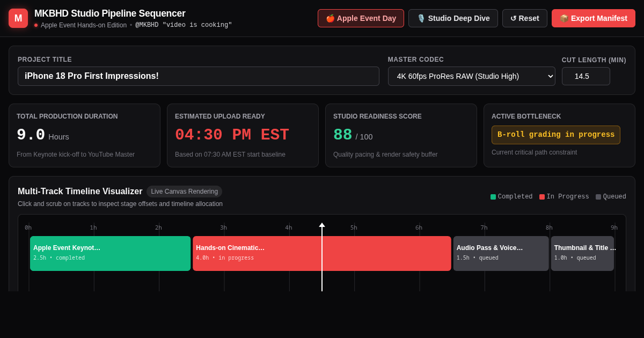The image size is (644, 338).
Task: Click the 8h timeline ruler label
Action: click(x=549, y=227)
